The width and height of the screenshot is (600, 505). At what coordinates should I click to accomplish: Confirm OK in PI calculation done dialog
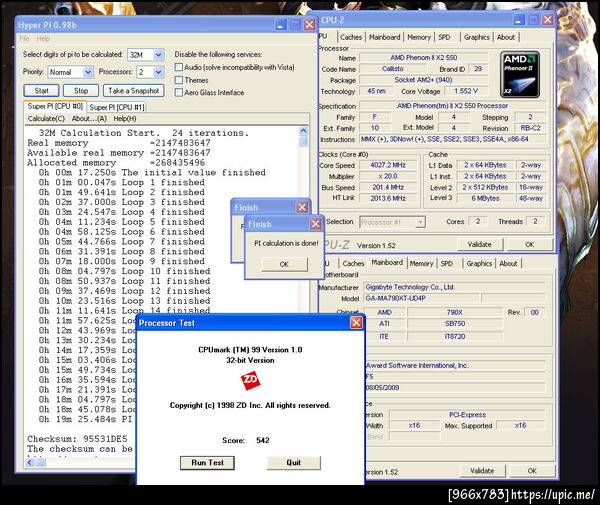284,264
